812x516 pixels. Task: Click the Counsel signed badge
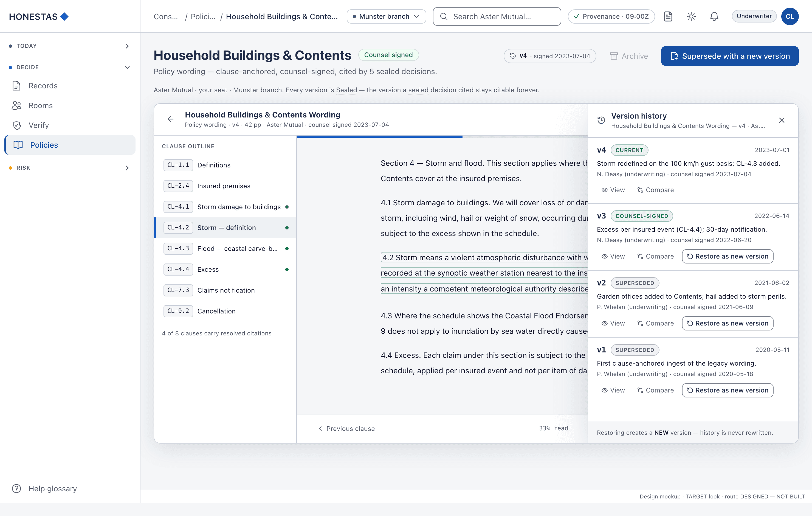coord(388,55)
